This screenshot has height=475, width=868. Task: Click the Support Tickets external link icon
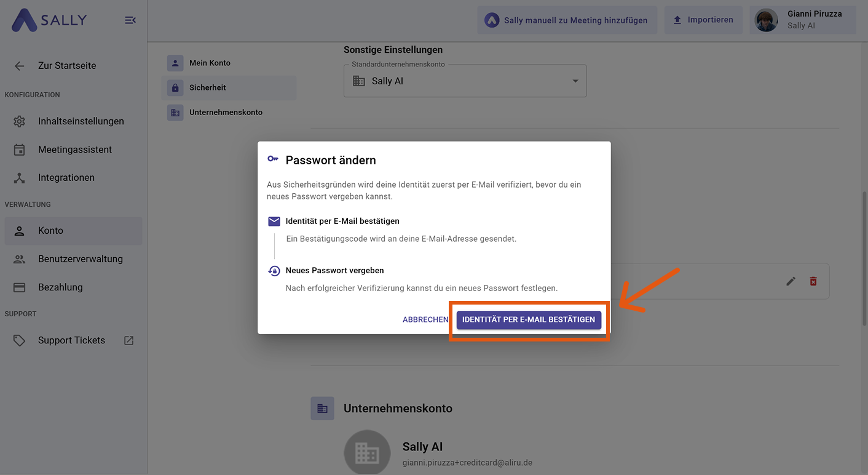[128, 340]
